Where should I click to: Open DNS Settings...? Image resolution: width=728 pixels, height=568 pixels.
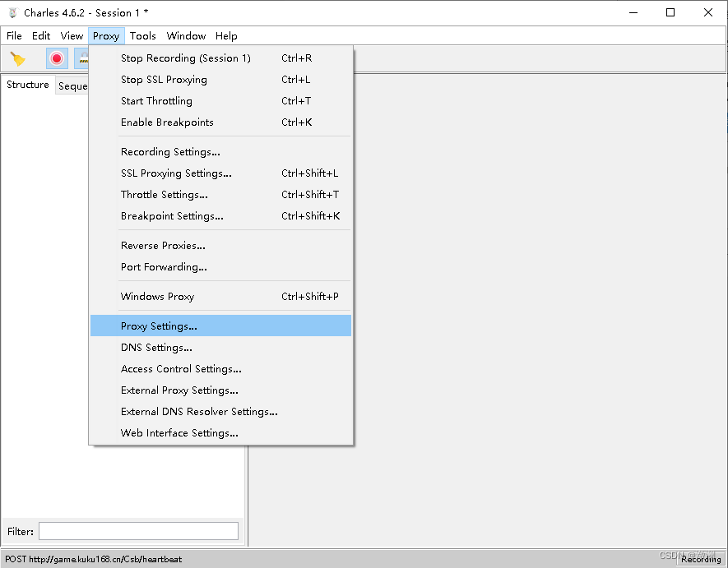pyautogui.click(x=221, y=348)
